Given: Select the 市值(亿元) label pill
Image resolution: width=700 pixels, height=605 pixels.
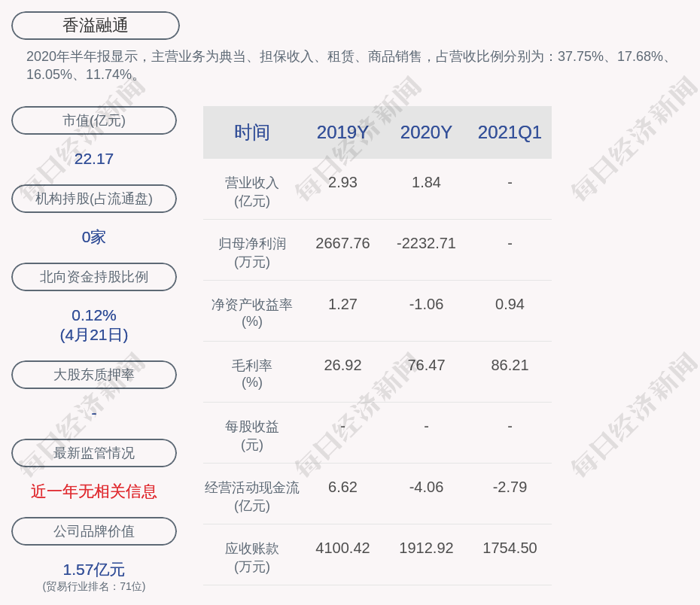Looking at the screenshot, I should point(94,120).
